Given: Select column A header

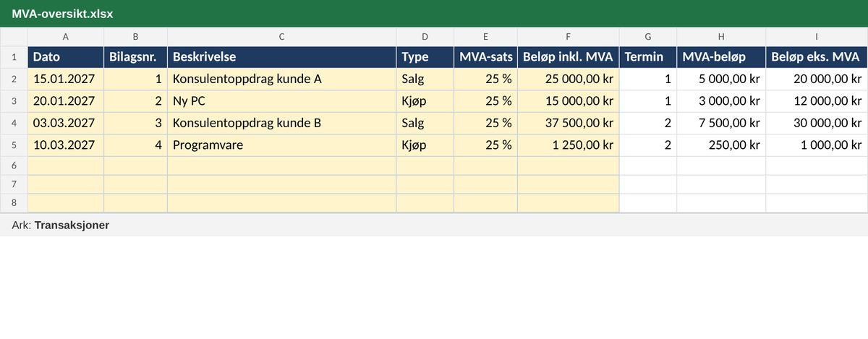Looking at the screenshot, I should click(66, 37).
